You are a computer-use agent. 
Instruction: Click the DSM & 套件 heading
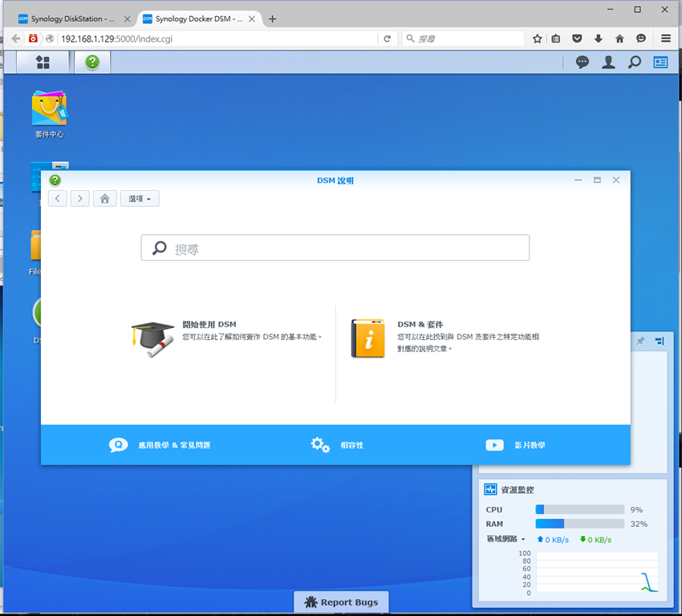click(420, 324)
